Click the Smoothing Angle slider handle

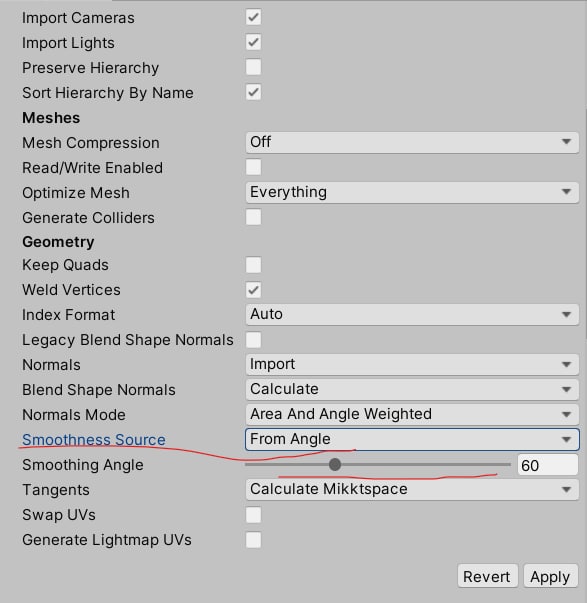pos(335,465)
